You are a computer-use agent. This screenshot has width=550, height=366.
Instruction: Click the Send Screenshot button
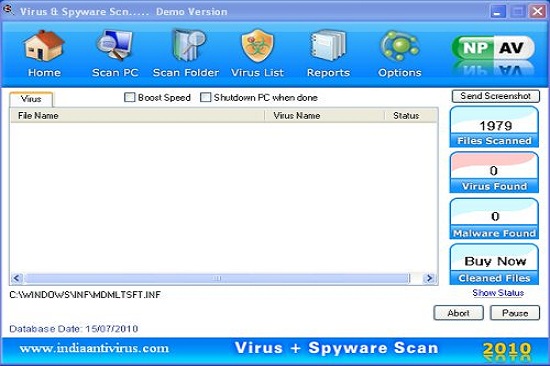click(495, 96)
